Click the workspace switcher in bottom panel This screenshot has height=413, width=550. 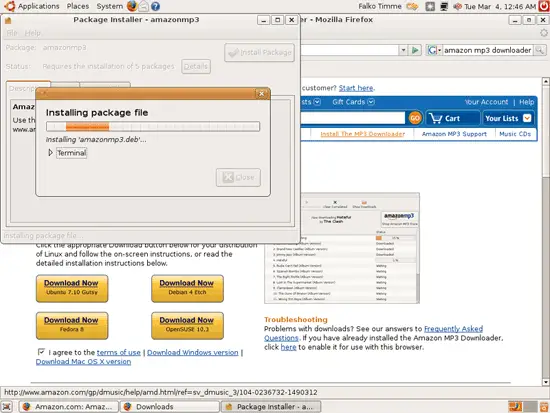[x=523, y=407]
